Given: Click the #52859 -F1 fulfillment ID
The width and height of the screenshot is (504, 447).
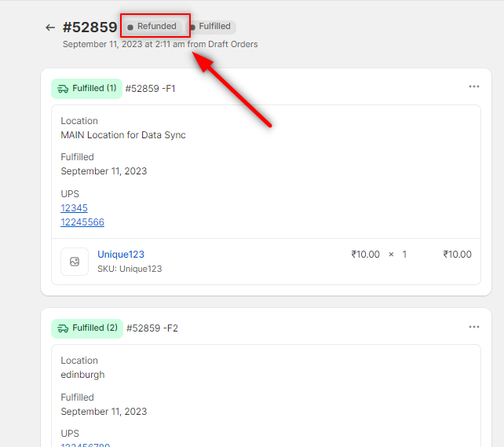Looking at the screenshot, I should tap(150, 89).
